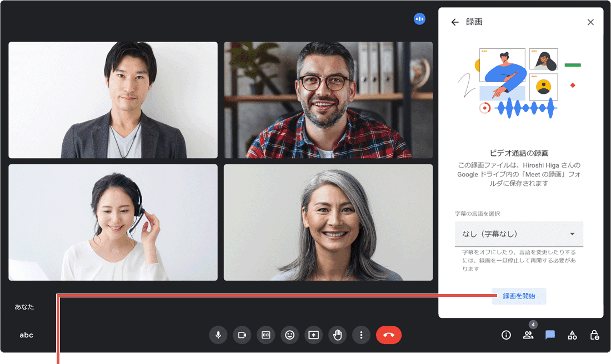
Task: Start presenting your screen
Action: coord(313,335)
